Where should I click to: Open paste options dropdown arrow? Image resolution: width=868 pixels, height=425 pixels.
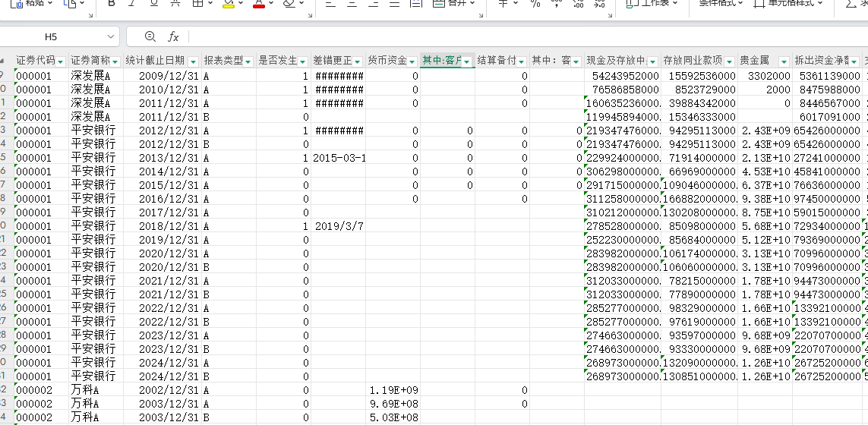[50, 3]
